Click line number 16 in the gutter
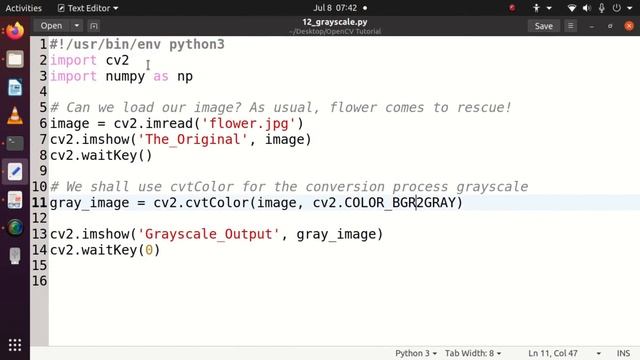This screenshot has height=360, width=640. pos(40,281)
